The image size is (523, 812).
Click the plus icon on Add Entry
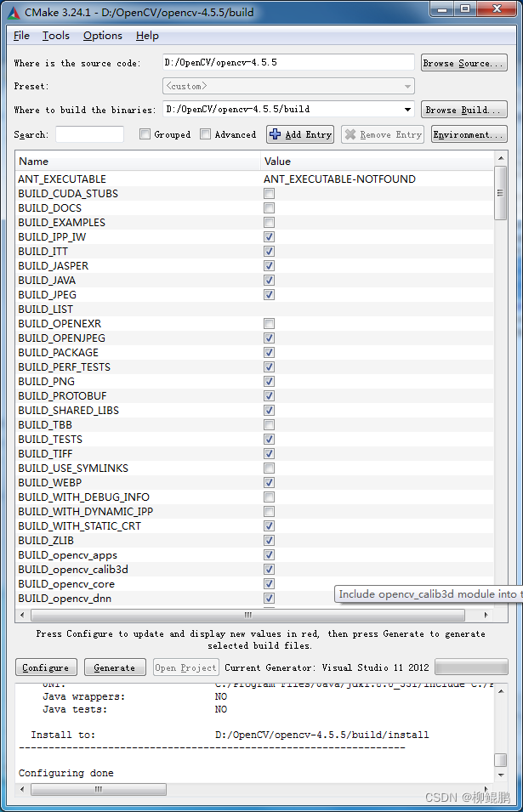[276, 134]
